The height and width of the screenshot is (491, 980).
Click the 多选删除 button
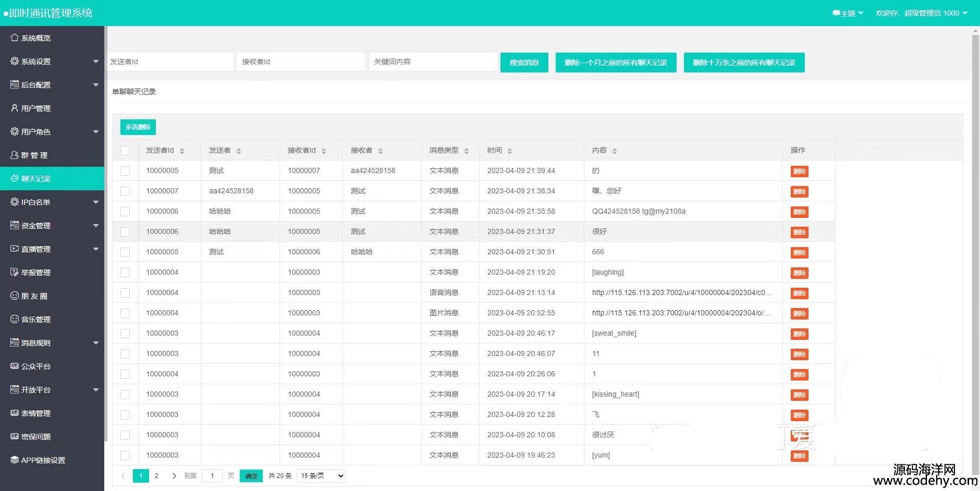tap(138, 127)
